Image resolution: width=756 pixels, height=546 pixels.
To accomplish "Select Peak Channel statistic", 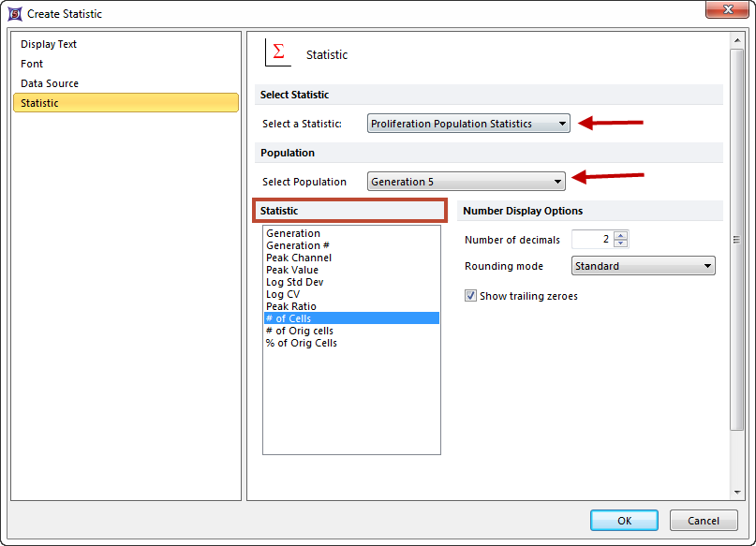I will (x=351, y=258).
